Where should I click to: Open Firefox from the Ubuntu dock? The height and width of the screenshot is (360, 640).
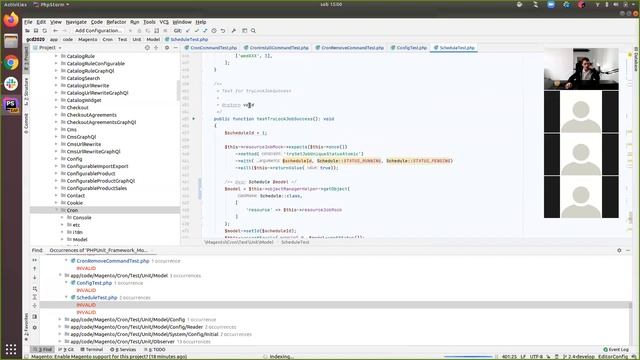pyautogui.click(x=11, y=19)
